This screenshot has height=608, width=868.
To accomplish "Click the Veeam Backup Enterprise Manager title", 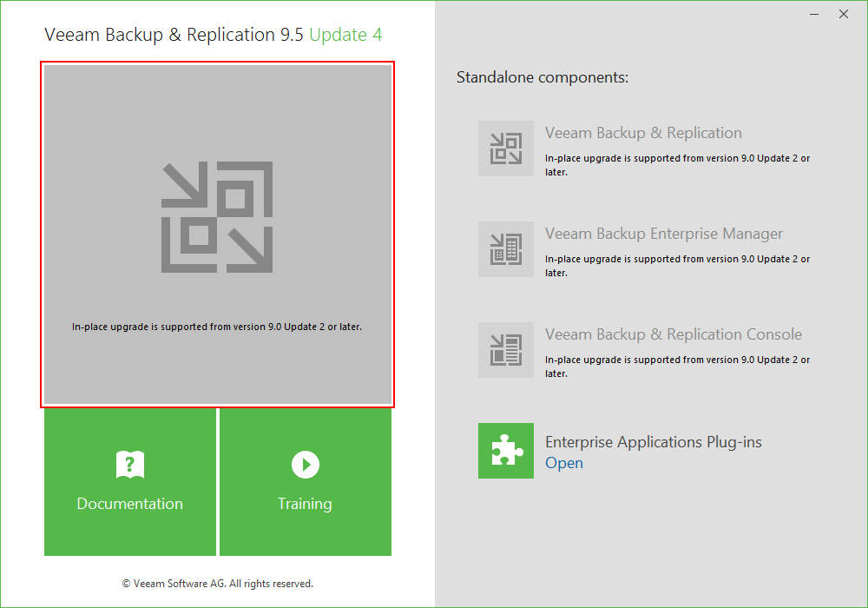I will (664, 234).
